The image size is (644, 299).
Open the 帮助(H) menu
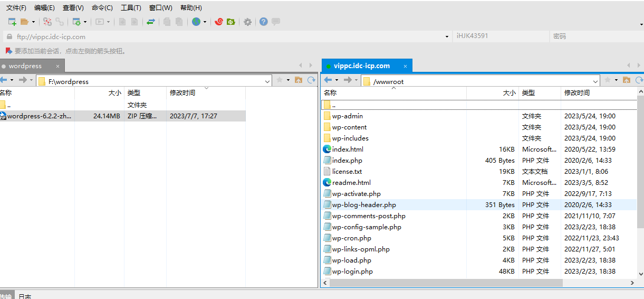[x=191, y=8]
